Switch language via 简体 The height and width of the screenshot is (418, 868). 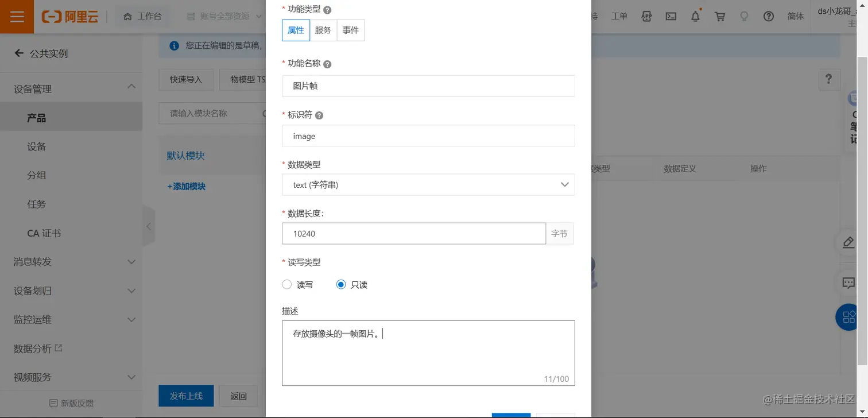coord(796,17)
